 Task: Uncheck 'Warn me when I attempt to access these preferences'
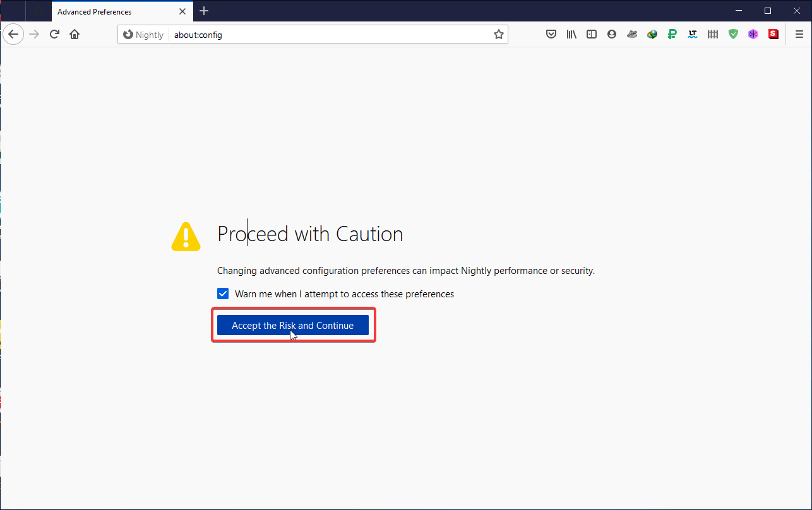223,294
